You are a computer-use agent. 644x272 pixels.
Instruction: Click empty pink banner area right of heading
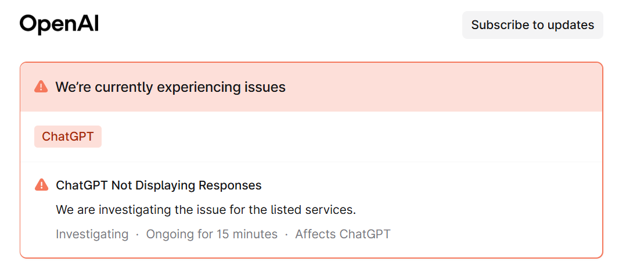pos(441,87)
